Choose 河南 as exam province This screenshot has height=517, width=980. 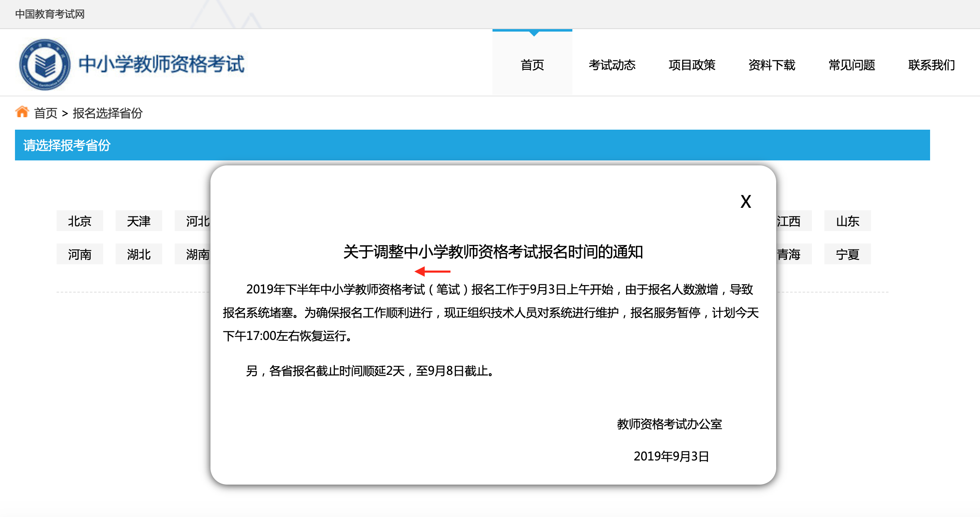[79, 254]
